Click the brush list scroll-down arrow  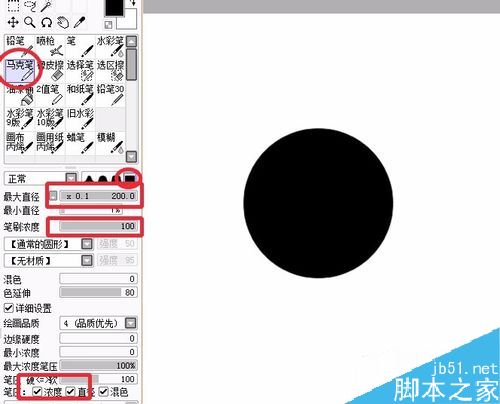(132, 156)
